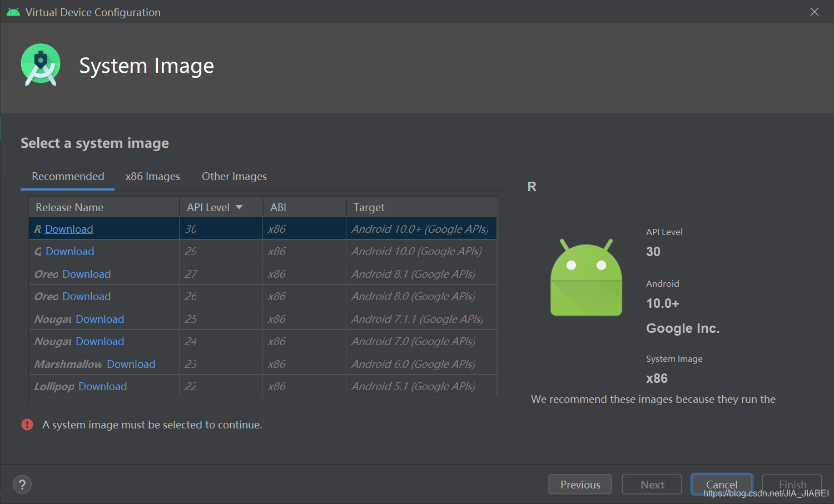Click the Android icon in title bar

[x=13, y=12]
